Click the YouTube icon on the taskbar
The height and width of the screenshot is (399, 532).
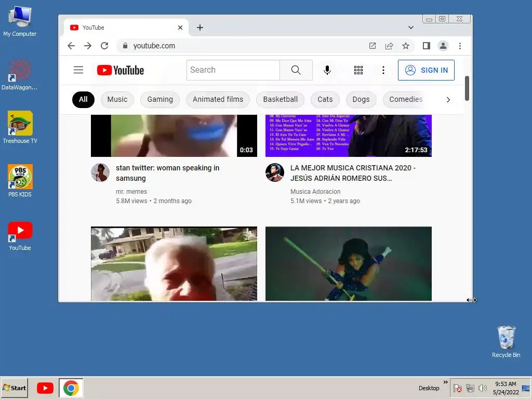45,388
